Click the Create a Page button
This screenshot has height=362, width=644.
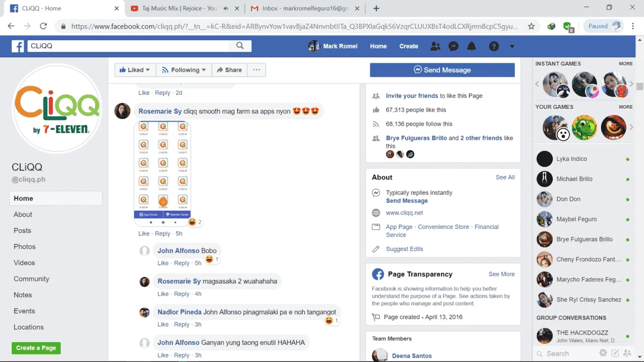pos(36,348)
